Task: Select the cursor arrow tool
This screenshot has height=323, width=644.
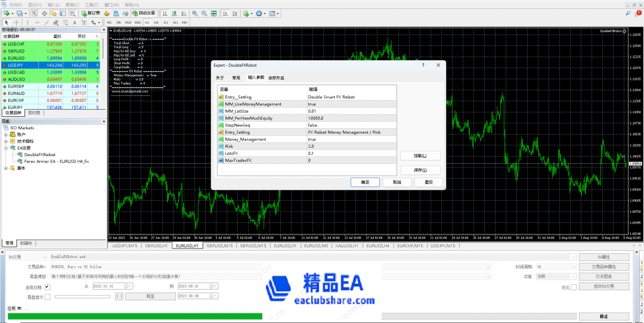Action: (x=7, y=22)
